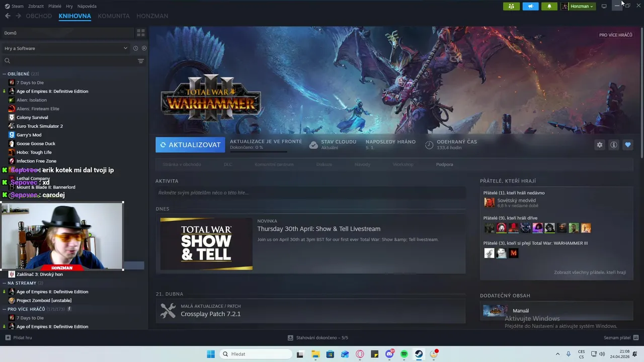The image size is (644, 362).
Task: Open the Manuál thumbnail in additional content
Action: point(495,311)
